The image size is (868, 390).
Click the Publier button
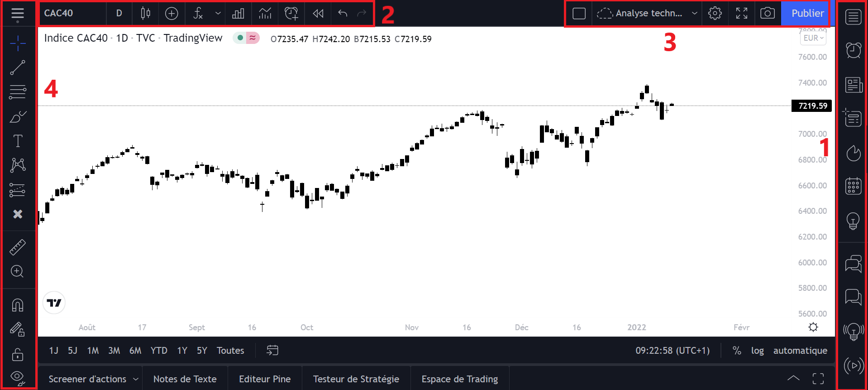[x=807, y=14]
